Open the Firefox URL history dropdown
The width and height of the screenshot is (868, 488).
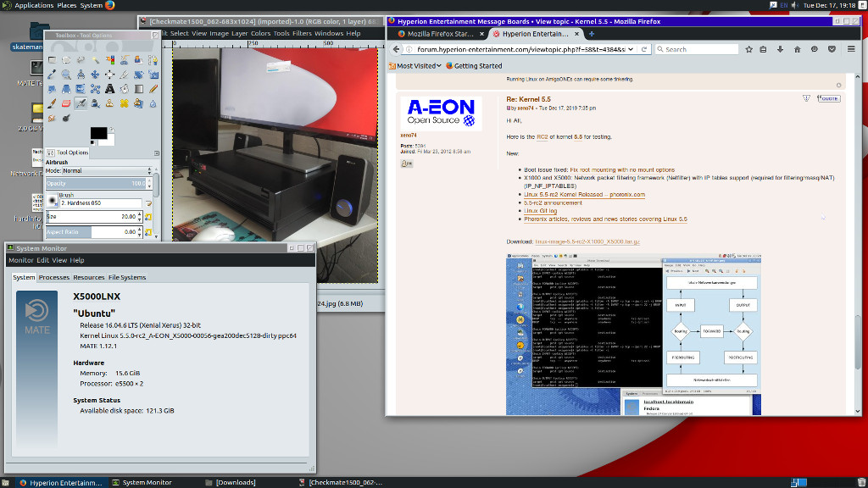tap(631, 49)
